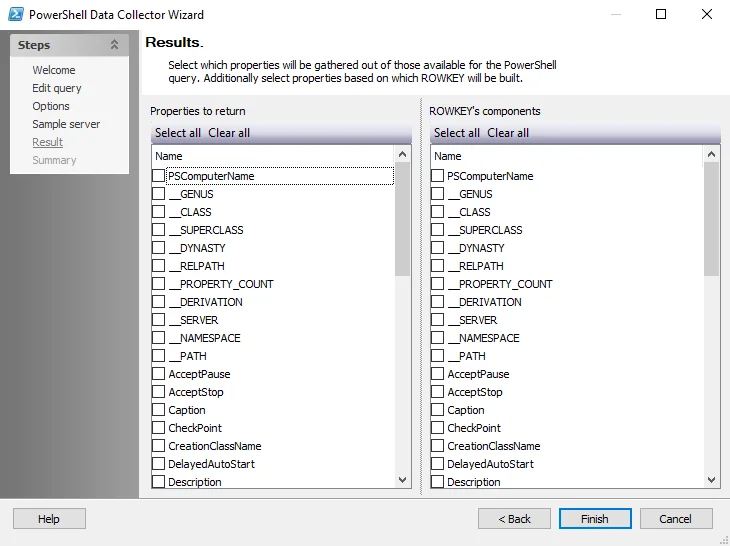Viewport: 730px width, 546px height.
Task: Check Caption in ROWKEY's components
Action: 438,410
